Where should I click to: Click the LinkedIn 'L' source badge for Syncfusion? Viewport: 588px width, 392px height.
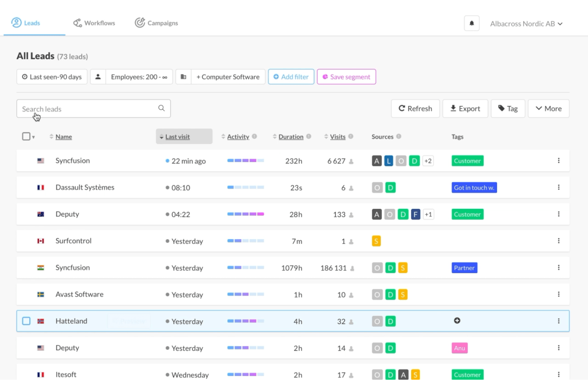389,161
